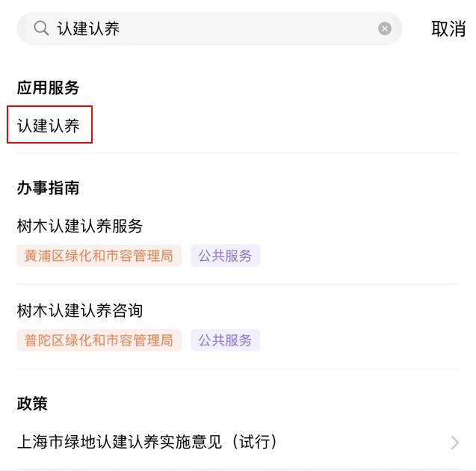Open the 上海市绿地认建认养实施意见 policy
476x471 pixels.
point(148,442)
